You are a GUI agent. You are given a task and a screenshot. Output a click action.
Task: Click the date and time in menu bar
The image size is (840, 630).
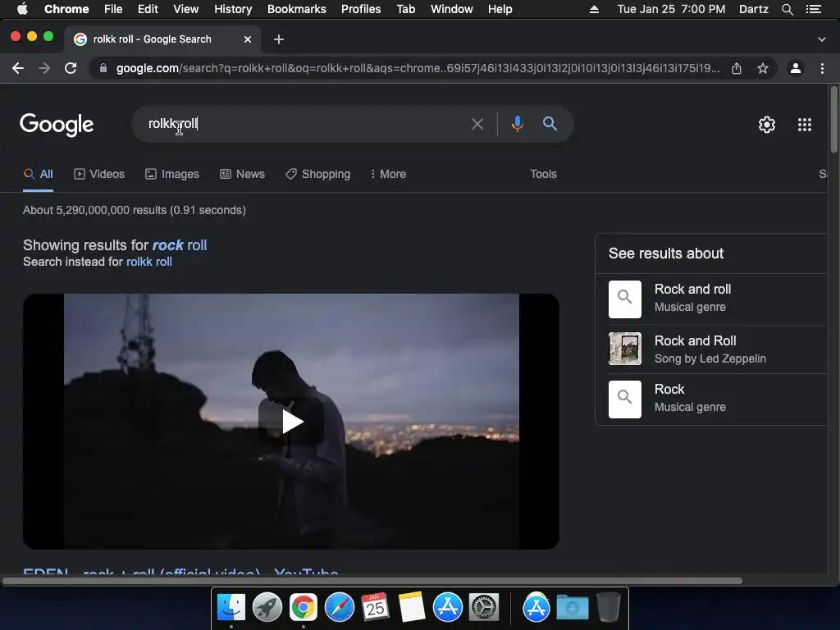pos(671,9)
